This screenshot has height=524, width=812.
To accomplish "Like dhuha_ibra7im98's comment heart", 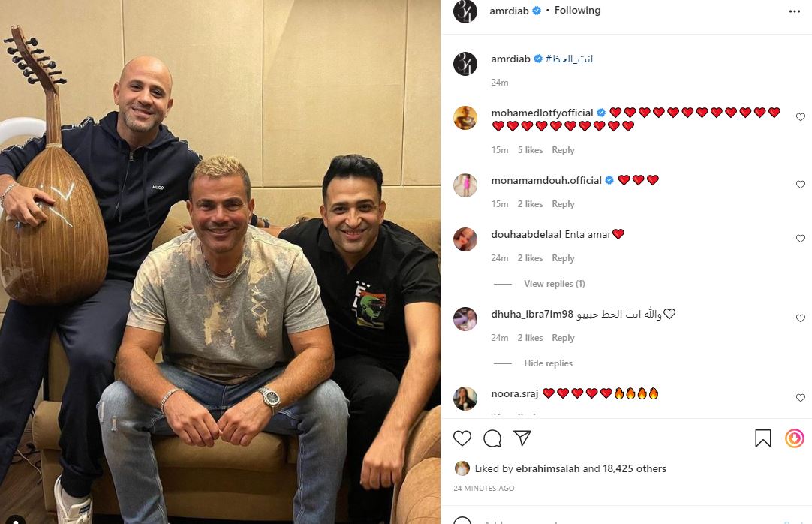I will click(x=801, y=318).
